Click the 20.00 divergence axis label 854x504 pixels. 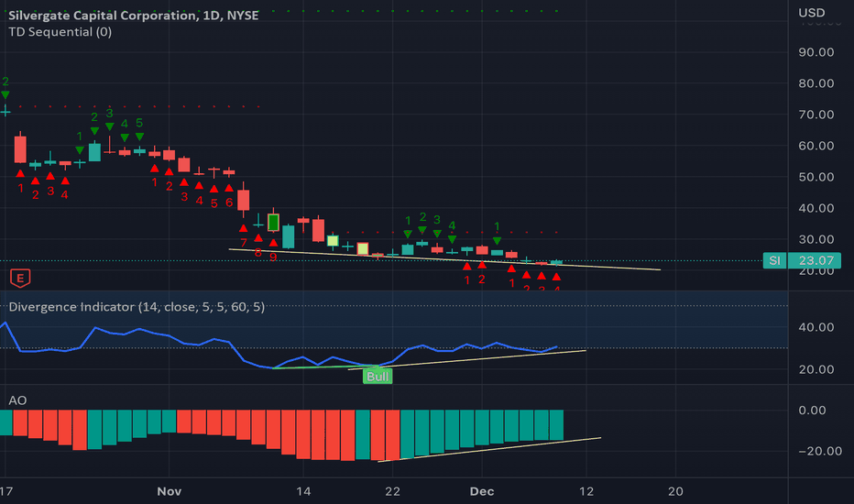pyautogui.click(x=816, y=369)
